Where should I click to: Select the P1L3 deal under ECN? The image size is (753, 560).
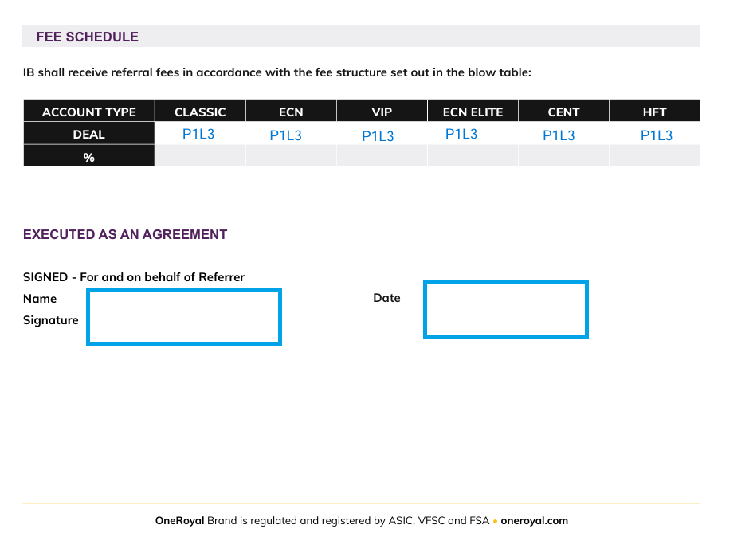(286, 135)
